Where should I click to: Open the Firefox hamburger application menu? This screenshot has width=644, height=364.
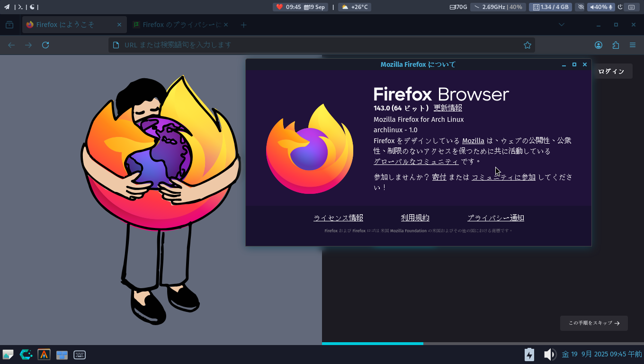633,45
